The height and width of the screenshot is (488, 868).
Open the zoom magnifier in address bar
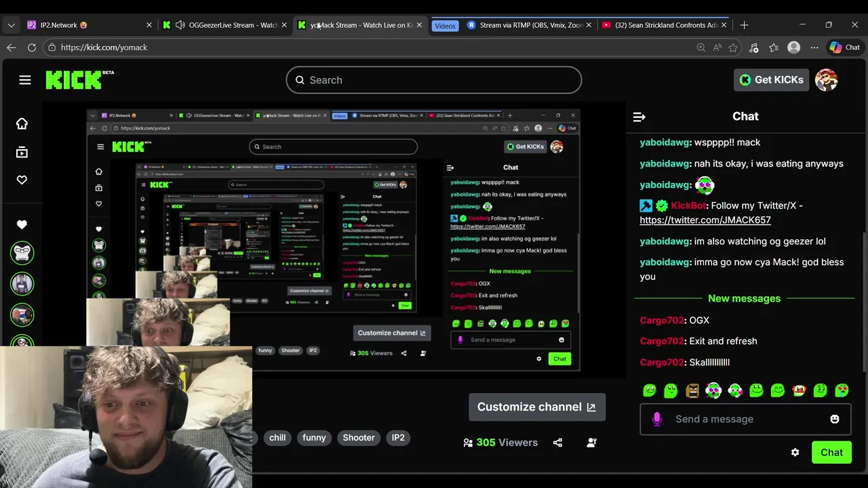click(x=701, y=47)
